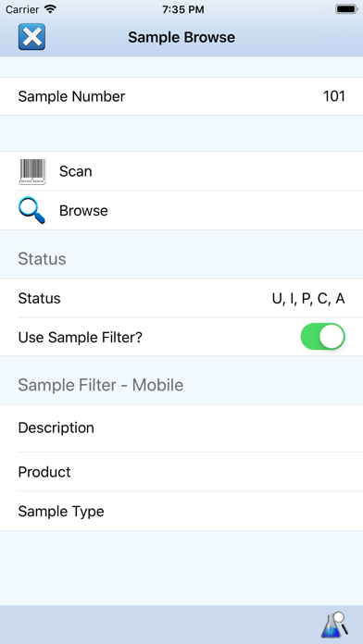Select the Browse menu row

click(181, 211)
